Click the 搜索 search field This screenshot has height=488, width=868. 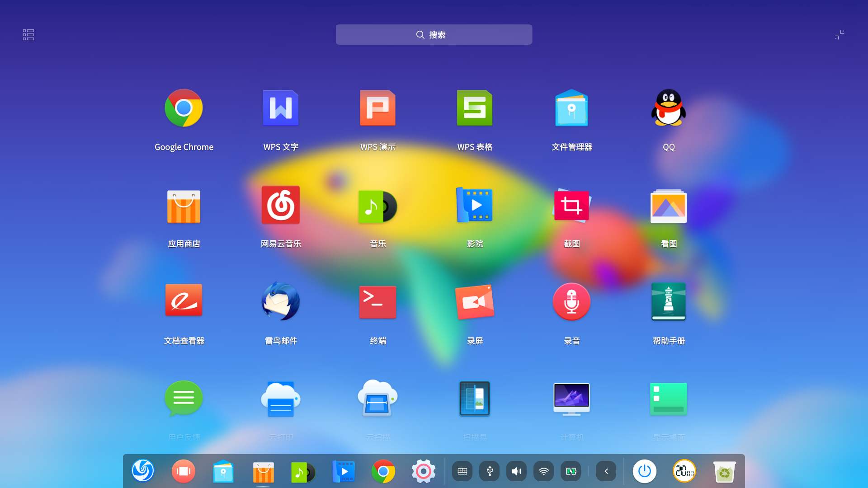click(x=434, y=35)
